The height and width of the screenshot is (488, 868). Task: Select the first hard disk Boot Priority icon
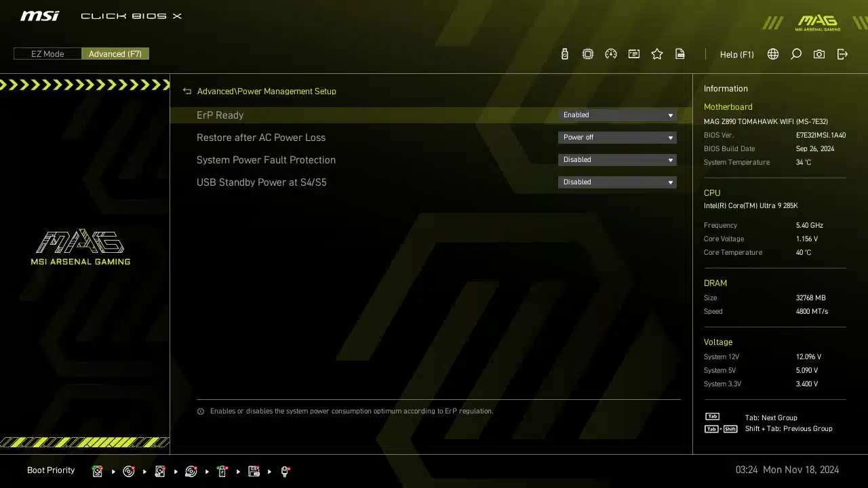[x=98, y=471]
